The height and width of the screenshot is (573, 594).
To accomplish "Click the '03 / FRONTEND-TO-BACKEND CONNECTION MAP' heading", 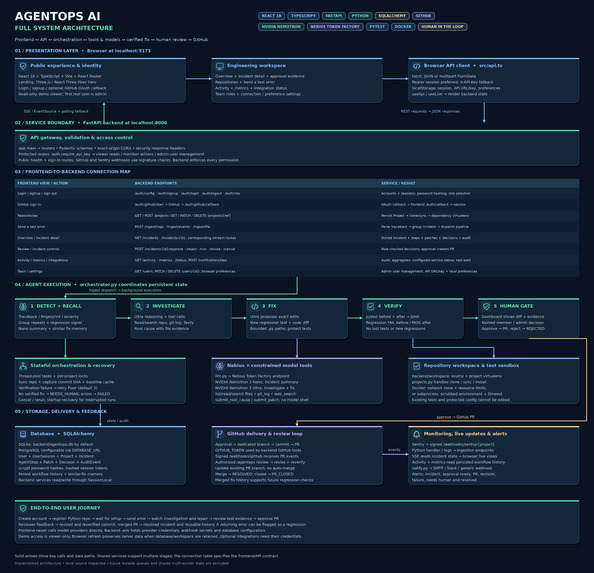I will (x=72, y=172).
